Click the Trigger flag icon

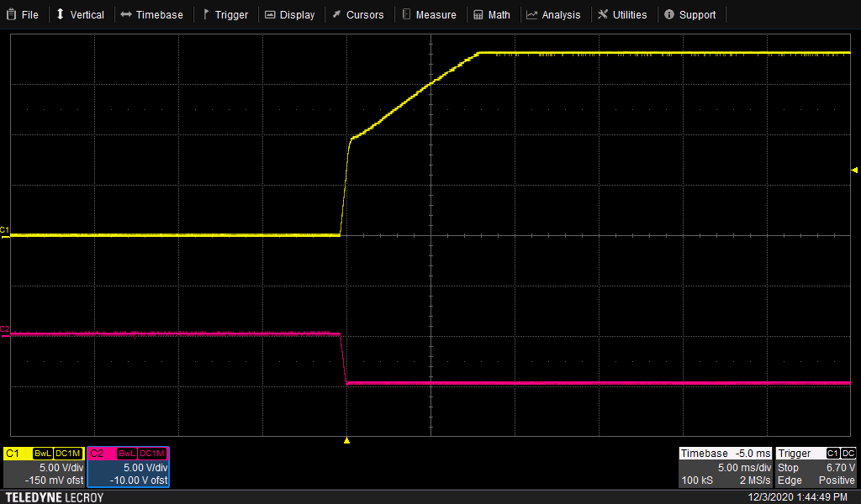click(x=204, y=14)
